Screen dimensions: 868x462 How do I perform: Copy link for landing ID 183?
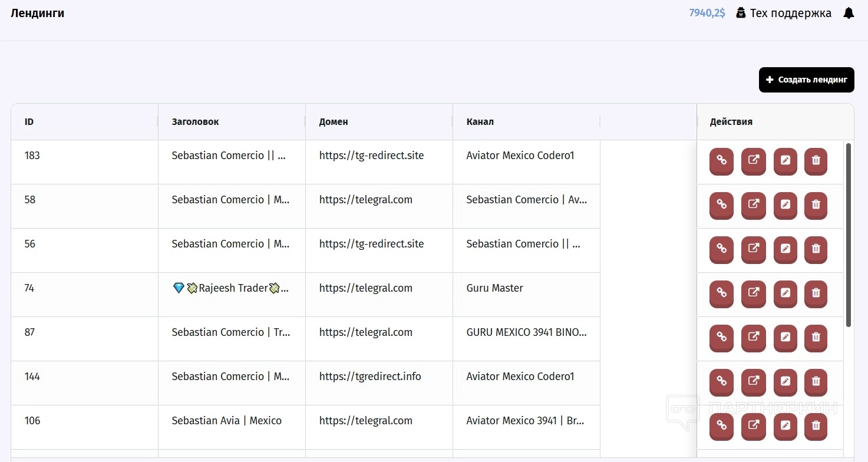point(721,160)
